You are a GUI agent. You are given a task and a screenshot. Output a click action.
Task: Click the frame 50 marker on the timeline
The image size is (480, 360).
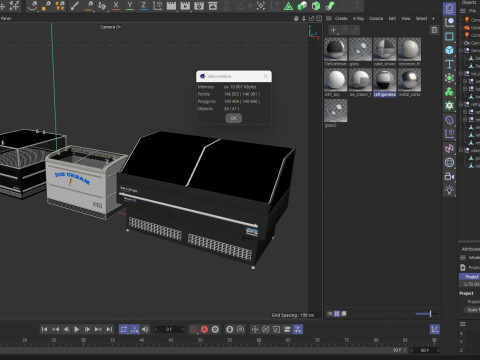click(x=200, y=340)
